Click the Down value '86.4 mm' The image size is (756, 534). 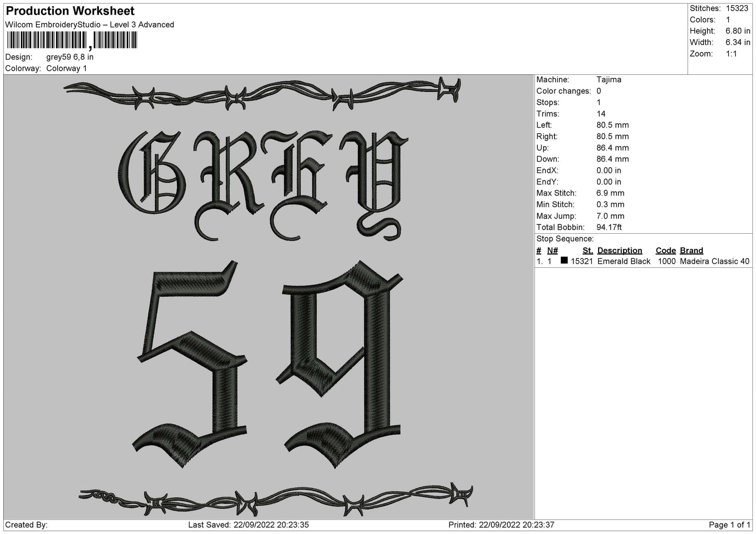pyautogui.click(x=613, y=159)
